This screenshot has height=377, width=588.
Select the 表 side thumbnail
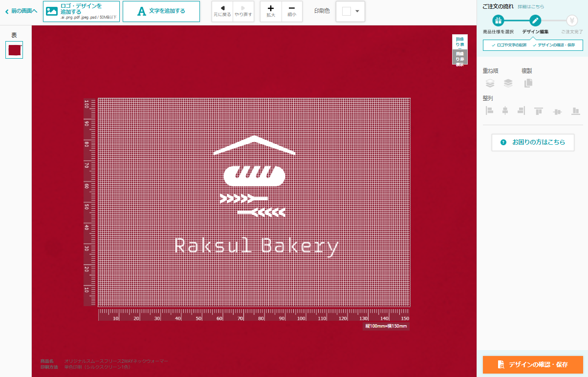pos(14,50)
